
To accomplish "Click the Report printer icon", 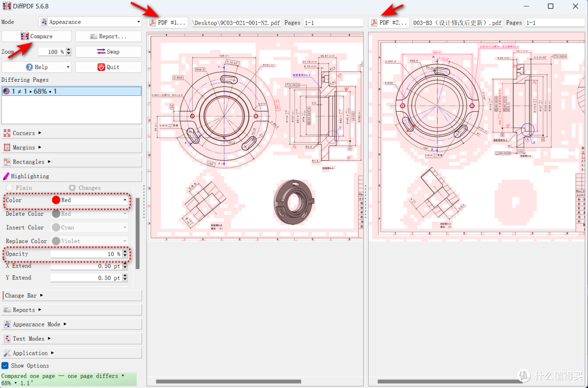I will (x=94, y=37).
